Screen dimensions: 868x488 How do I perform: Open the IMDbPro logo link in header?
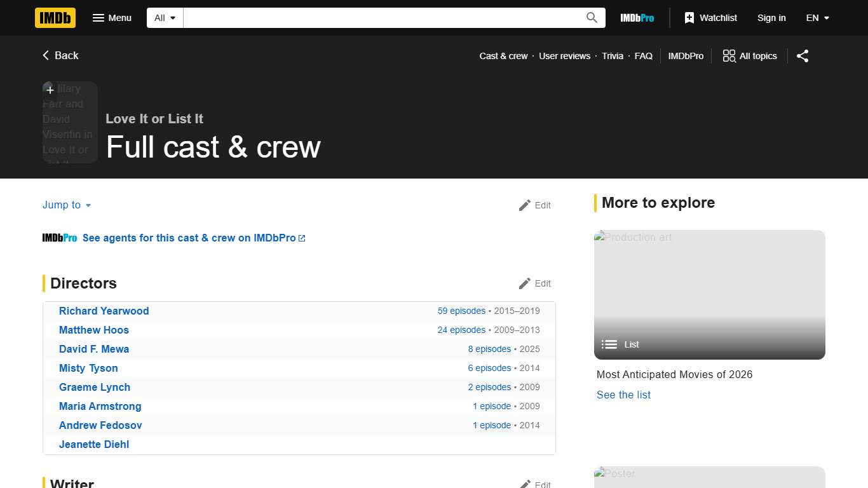coord(637,18)
